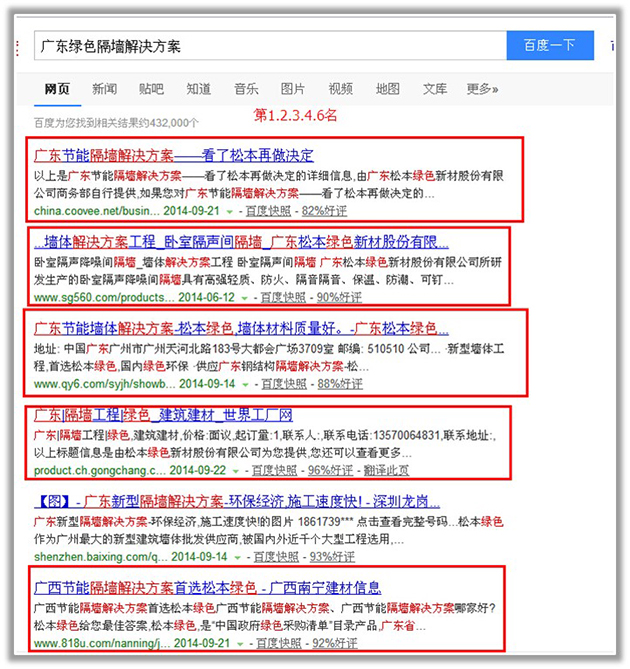Click the 90%好评 rating link

(x=340, y=297)
